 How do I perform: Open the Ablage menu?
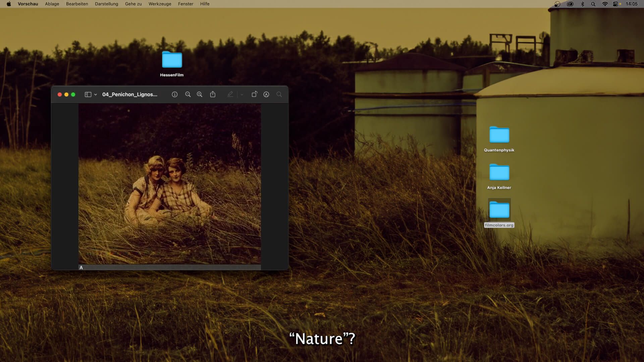(52, 4)
